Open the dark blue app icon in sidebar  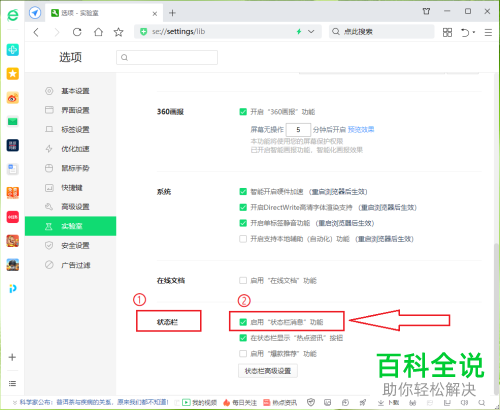[13, 145]
